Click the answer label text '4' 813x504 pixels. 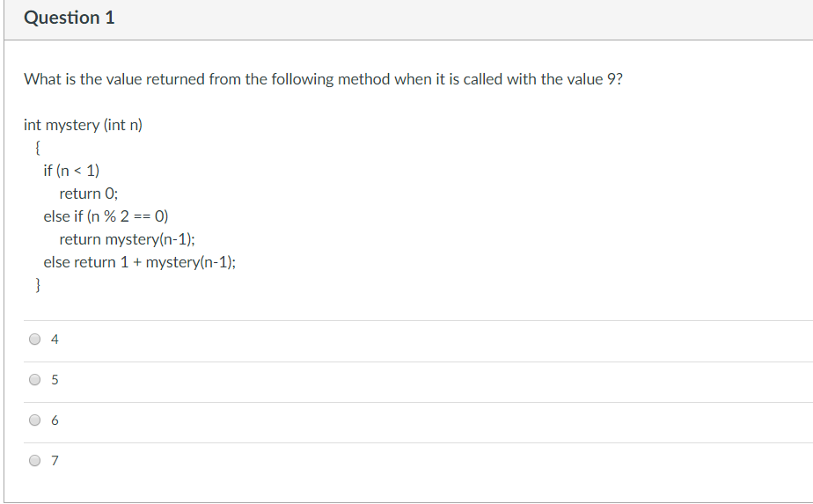[x=55, y=340]
